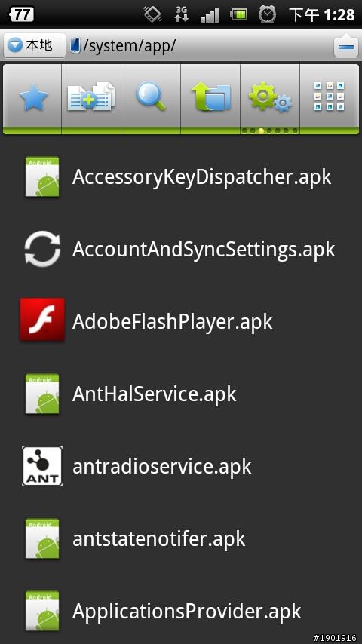362x644 pixels.
Task: Tap the toolbar page indicator dots
Action: coord(269,131)
